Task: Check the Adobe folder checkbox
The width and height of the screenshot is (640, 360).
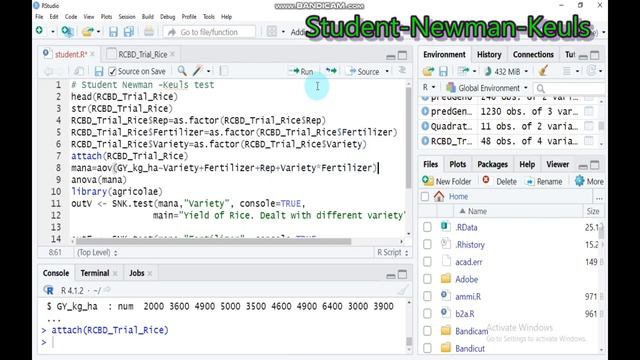Action: coord(427,279)
